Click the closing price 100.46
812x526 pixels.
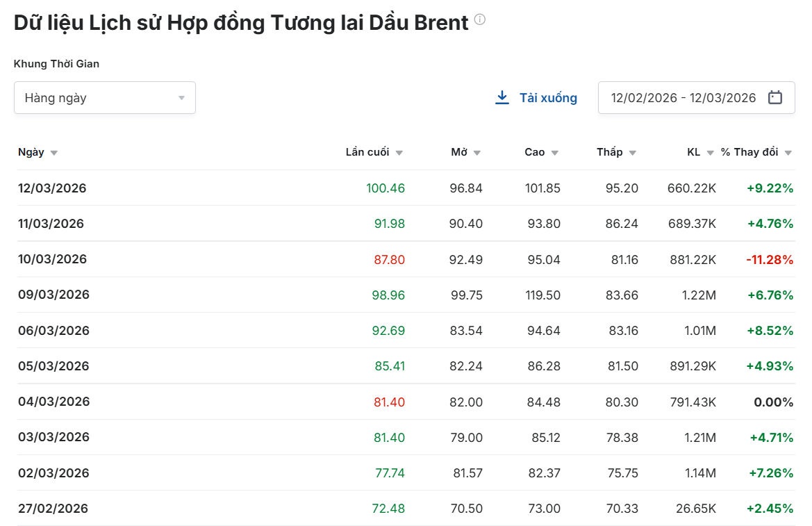[x=386, y=188]
